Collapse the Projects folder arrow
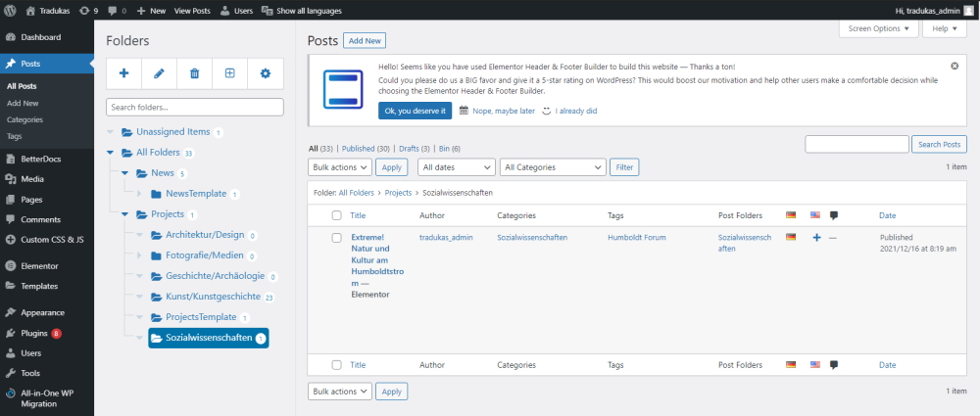 point(125,214)
